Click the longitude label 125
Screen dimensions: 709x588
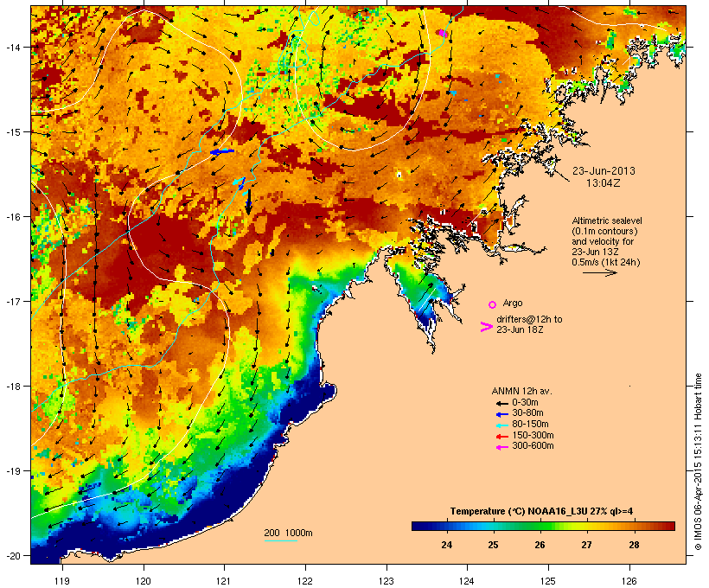pyautogui.click(x=548, y=581)
